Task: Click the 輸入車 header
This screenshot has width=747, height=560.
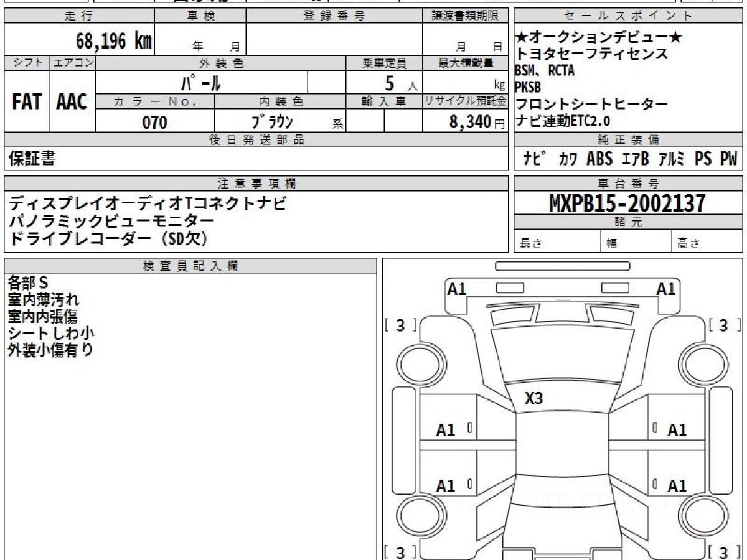Action: point(384,101)
